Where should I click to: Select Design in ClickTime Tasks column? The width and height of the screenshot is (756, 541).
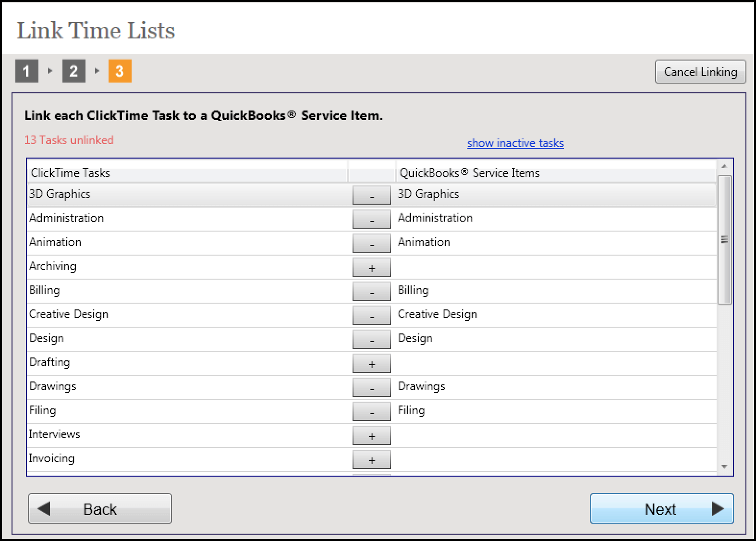click(46, 338)
